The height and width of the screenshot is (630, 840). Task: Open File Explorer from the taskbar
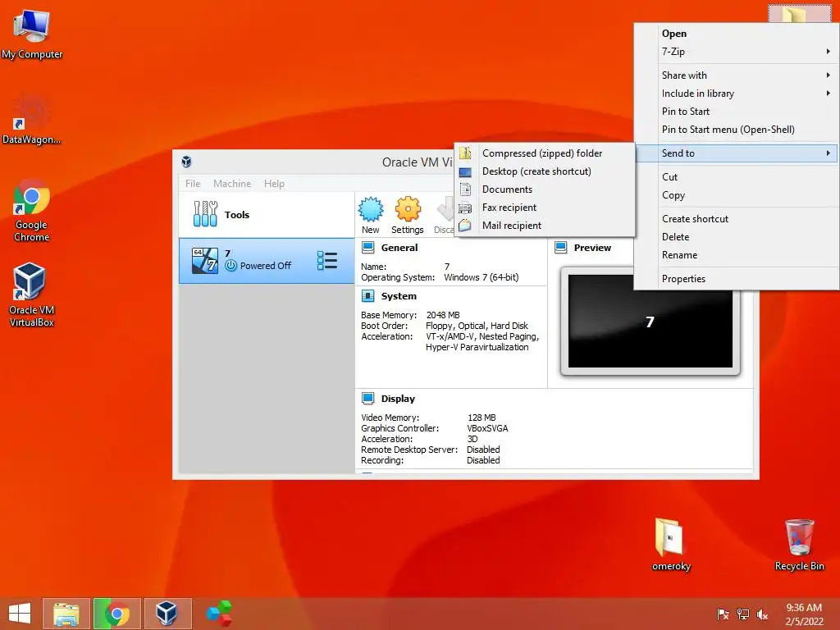(x=66, y=614)
